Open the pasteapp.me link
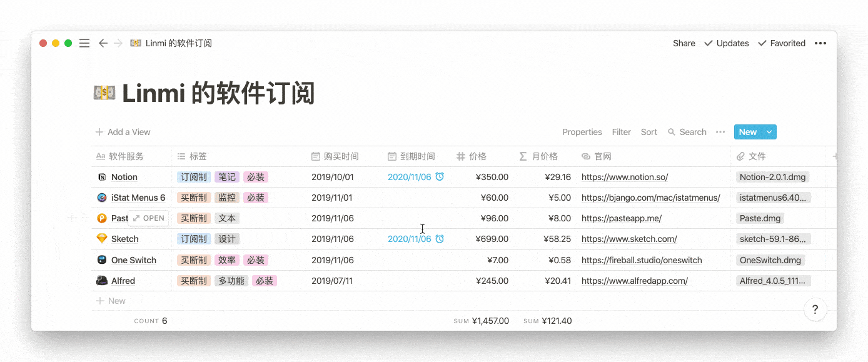This screenshot has width=868, height=362. click(x=622, y=218)
